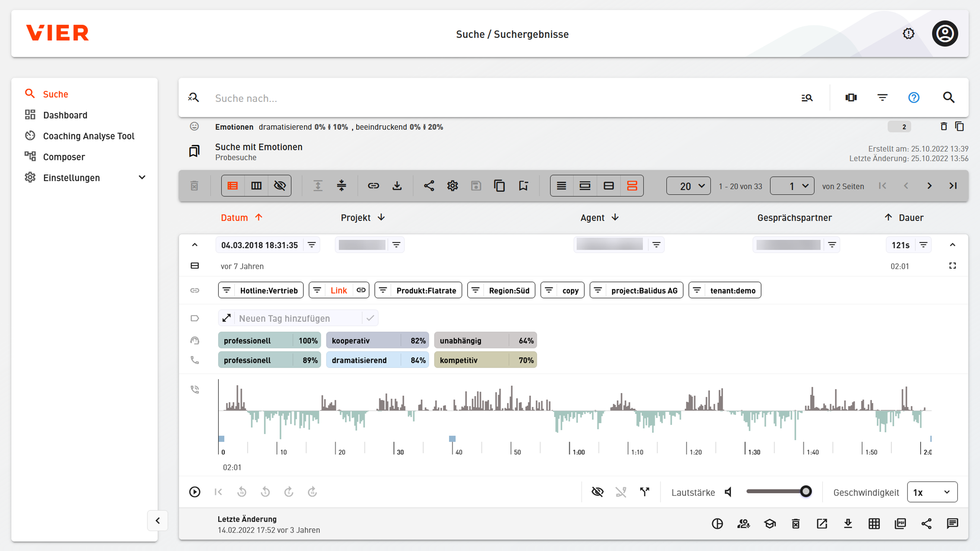Select the red two-row layout view button
The height and width of the screenshot is (551, 980).
pos(632,186)
